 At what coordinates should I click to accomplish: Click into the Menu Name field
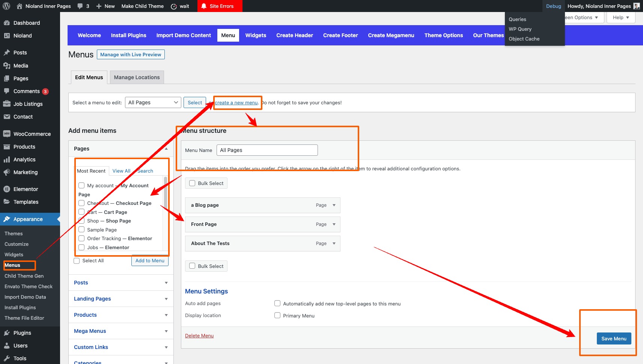point(267,150)
